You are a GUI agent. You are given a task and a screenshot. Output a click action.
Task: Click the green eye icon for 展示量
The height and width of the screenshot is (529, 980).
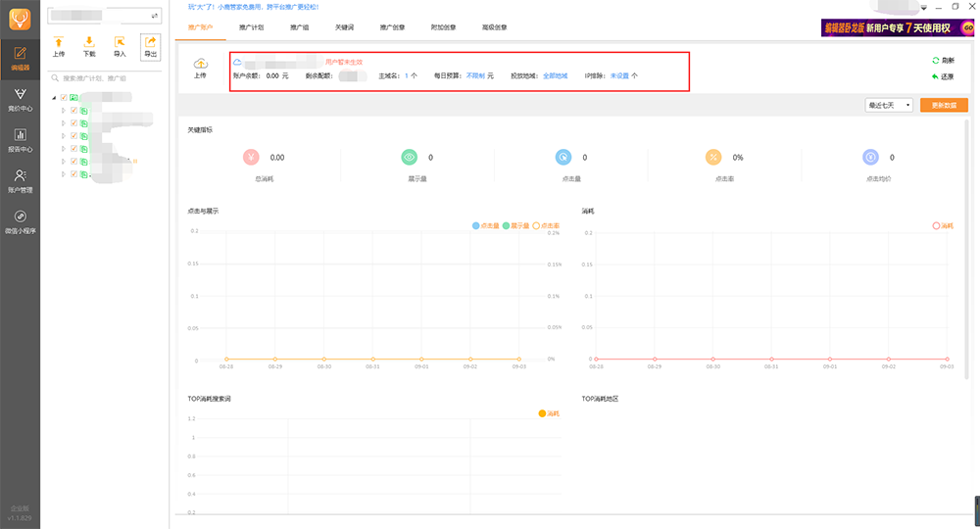tap(410, 158)
